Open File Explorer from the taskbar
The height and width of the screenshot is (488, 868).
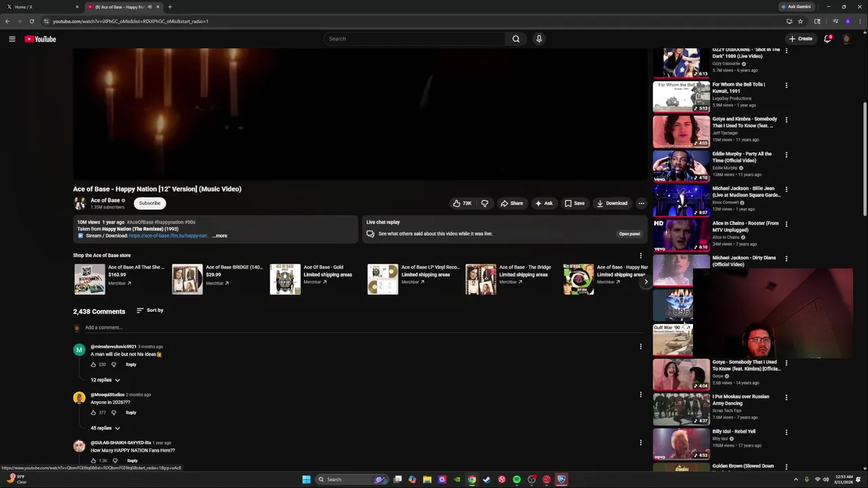[x=427, y=479]
